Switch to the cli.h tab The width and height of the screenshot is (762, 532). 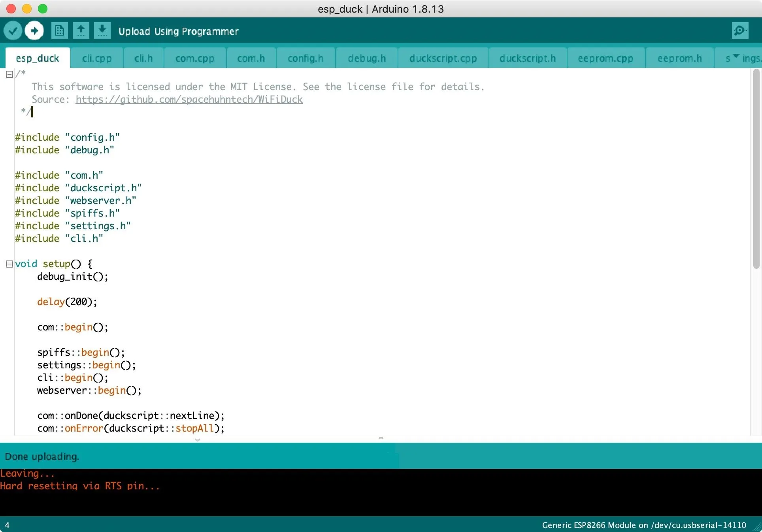coord(143,58)
